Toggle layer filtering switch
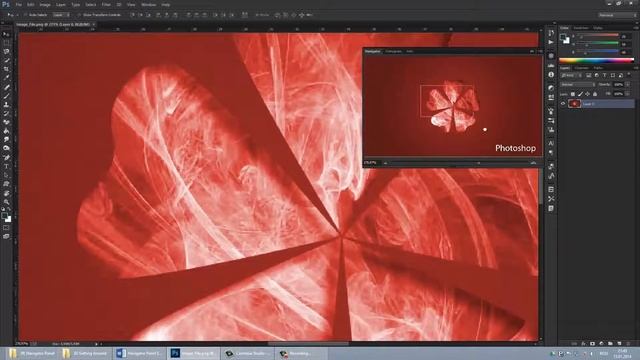Image resolution: width=640 pixels, height=360 pixels. tap(629, 75)
